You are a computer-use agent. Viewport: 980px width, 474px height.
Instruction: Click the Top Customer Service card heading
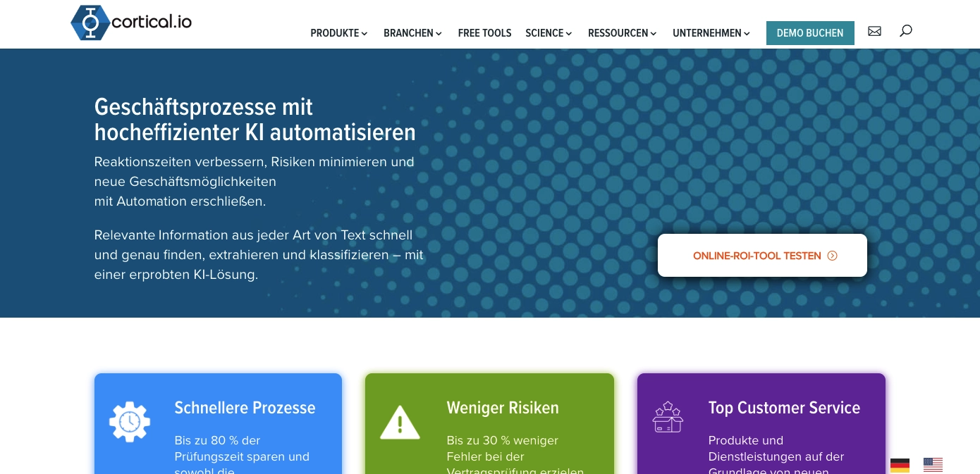pyautogui.click(x=784, y=408)
